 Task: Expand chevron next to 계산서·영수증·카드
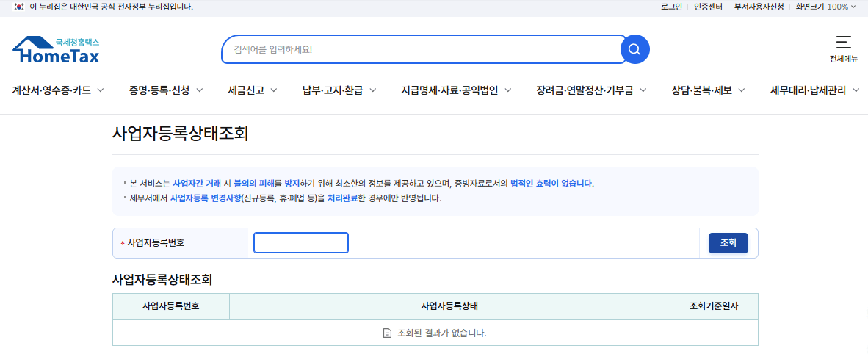pyautogui.click(x=100, y=90)
